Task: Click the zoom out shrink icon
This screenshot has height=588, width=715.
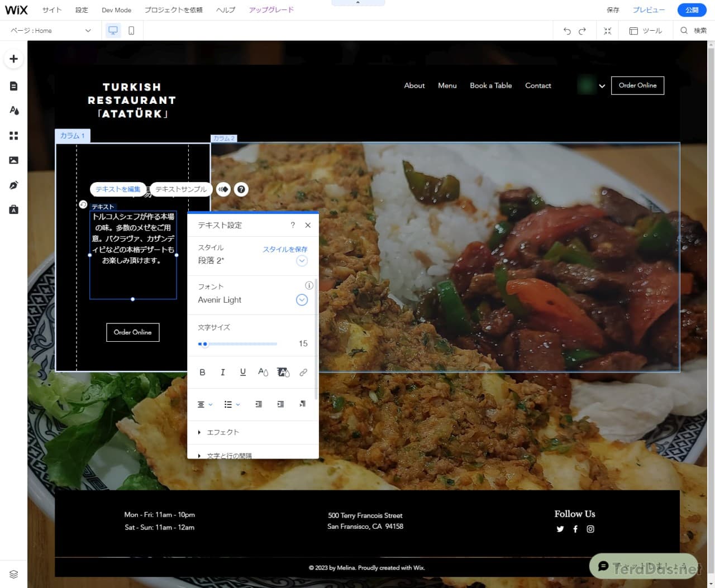Action: pos(608,31)
